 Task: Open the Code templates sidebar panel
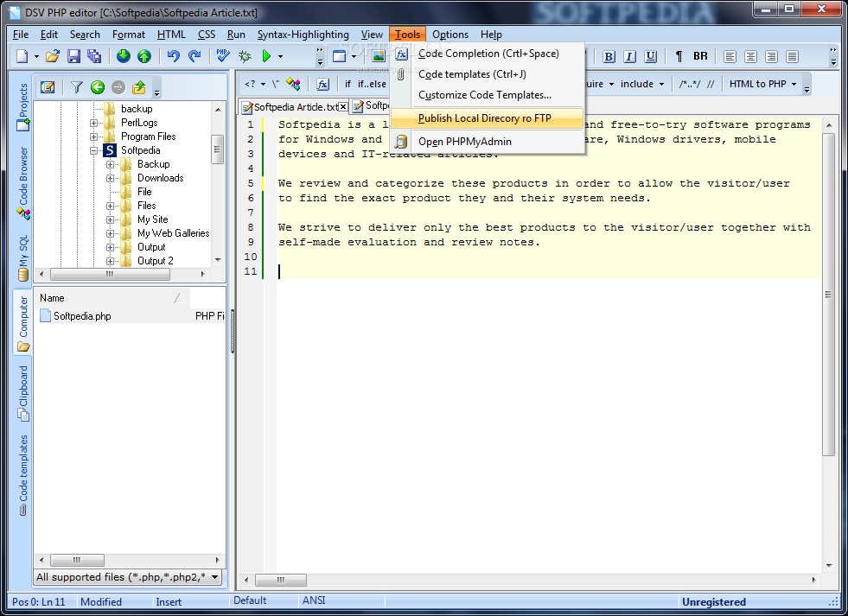click(22, 474)
